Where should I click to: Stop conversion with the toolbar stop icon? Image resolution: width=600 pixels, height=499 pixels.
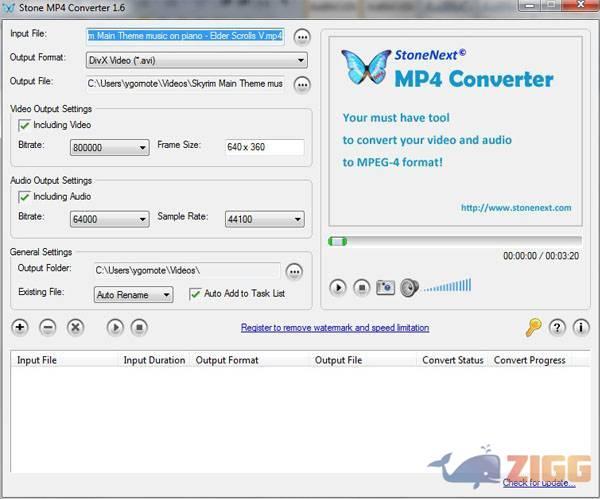tap(140, 327)
